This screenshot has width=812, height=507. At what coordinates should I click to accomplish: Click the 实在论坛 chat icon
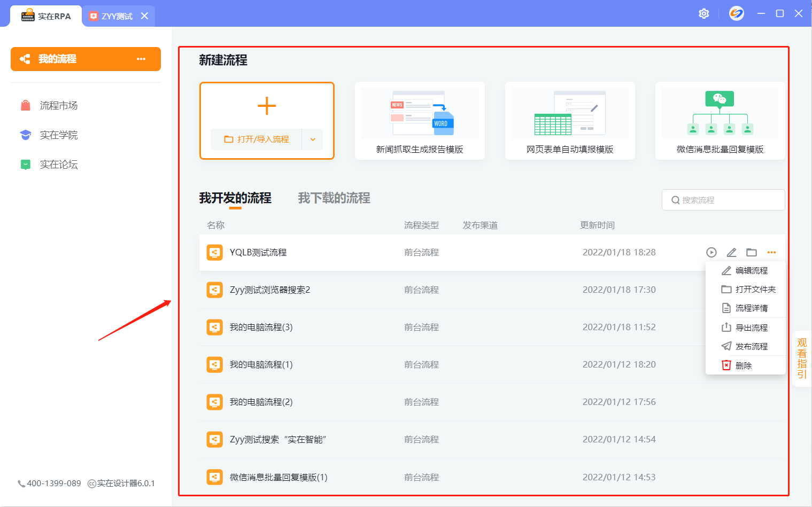[26, 165]
